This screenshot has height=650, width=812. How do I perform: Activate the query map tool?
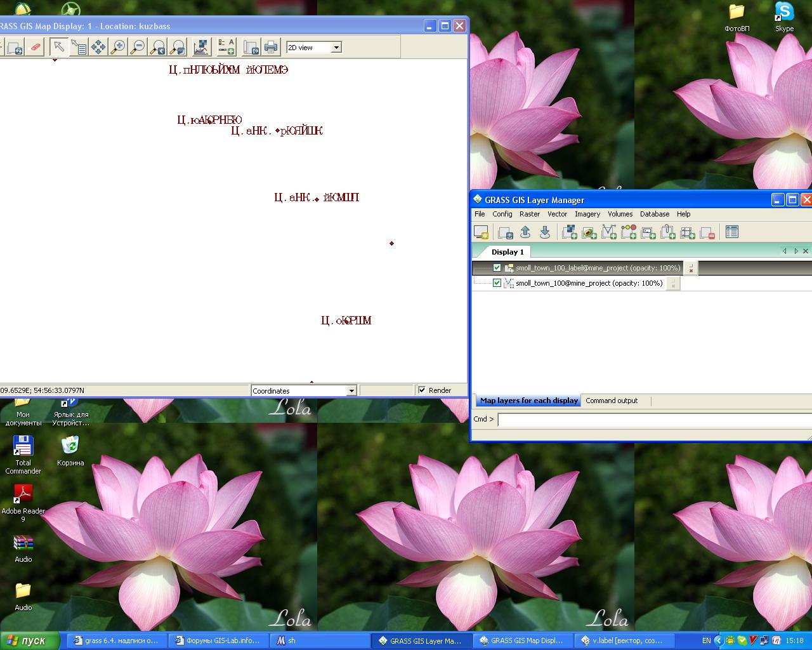point(79,47)
